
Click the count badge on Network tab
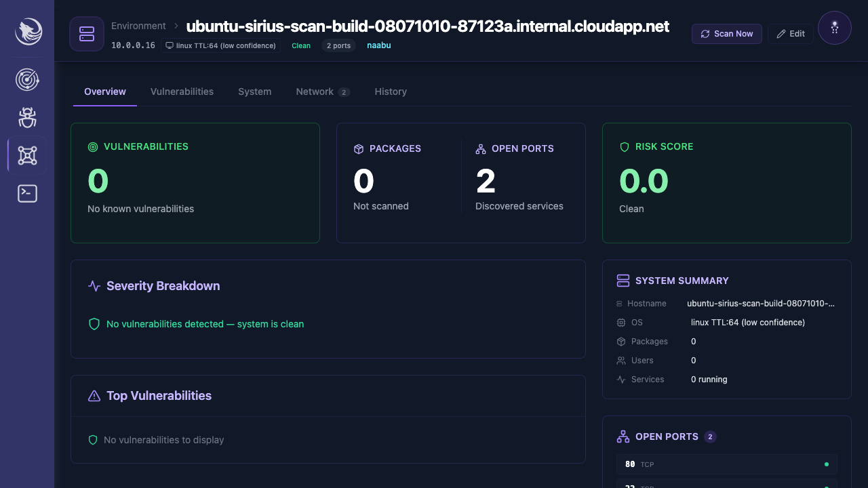tap(344, 92)
